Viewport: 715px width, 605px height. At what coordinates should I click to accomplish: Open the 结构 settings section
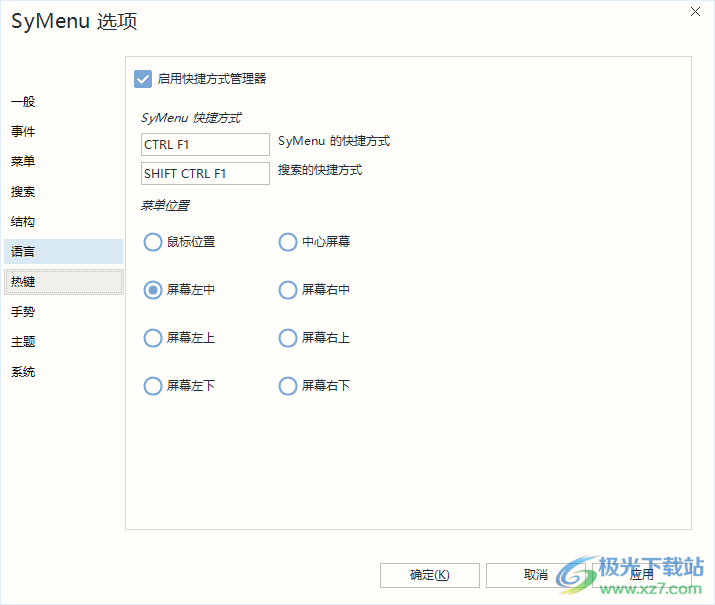pos(63,222)
